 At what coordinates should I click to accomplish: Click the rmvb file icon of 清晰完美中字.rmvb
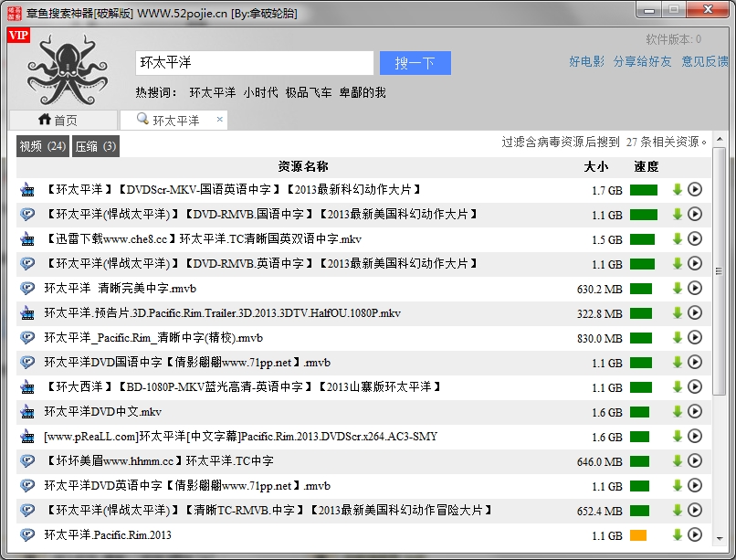point(27,288)
